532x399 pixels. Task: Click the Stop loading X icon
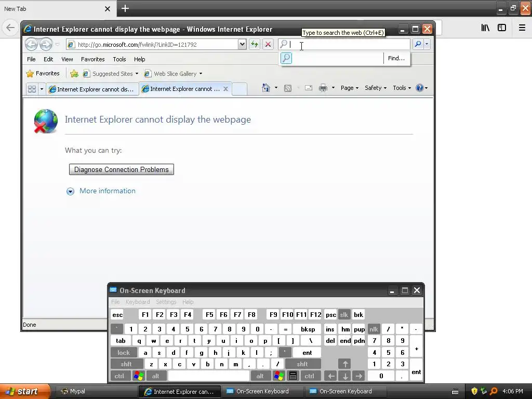coord(268,44)
